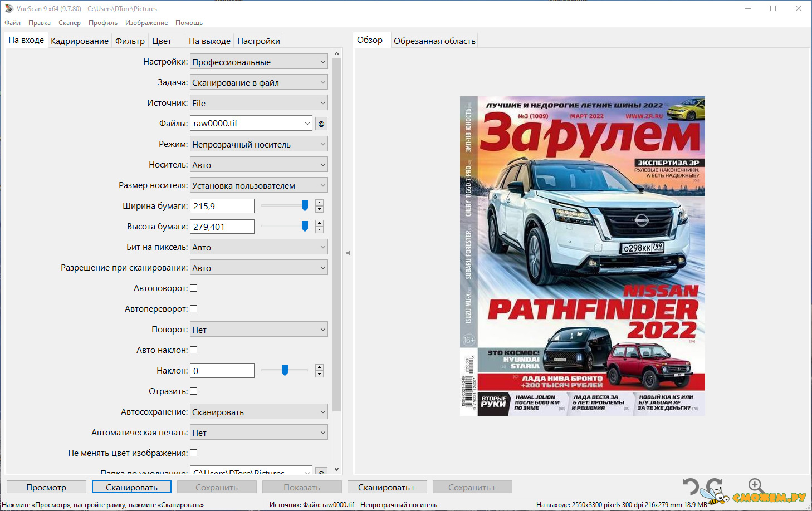The image size is (812, 511).
Task: Decrease Ширина бумаги with the down arrow
Action: click(319, 209)
